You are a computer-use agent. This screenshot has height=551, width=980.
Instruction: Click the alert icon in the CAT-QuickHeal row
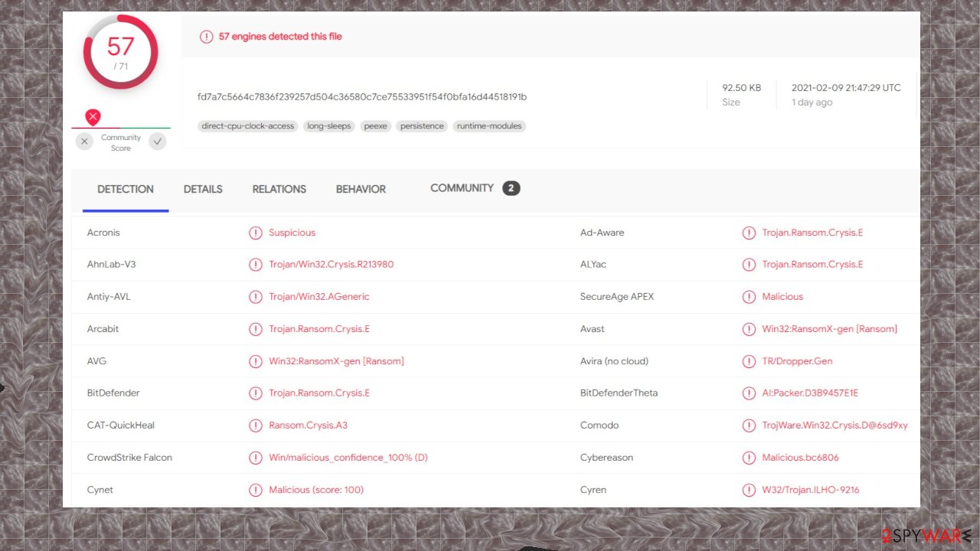click(256, 425)
